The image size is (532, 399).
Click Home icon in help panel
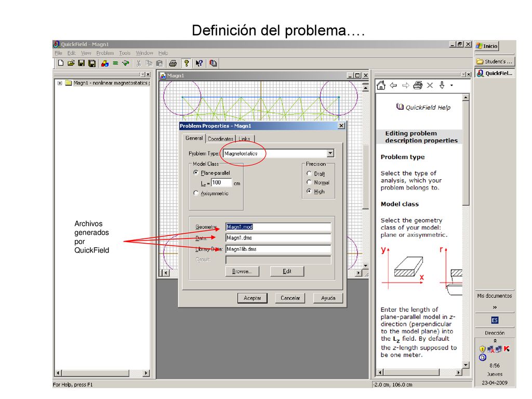[381, 85]
